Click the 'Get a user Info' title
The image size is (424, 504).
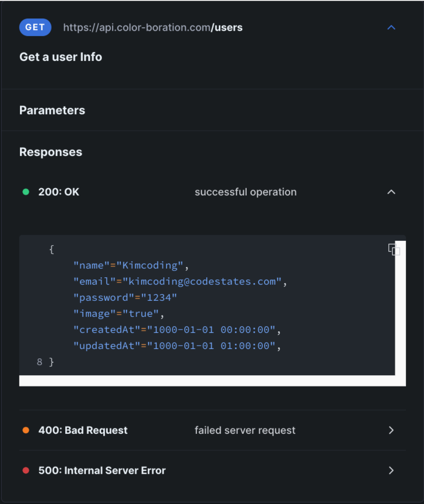coord(60,57)
